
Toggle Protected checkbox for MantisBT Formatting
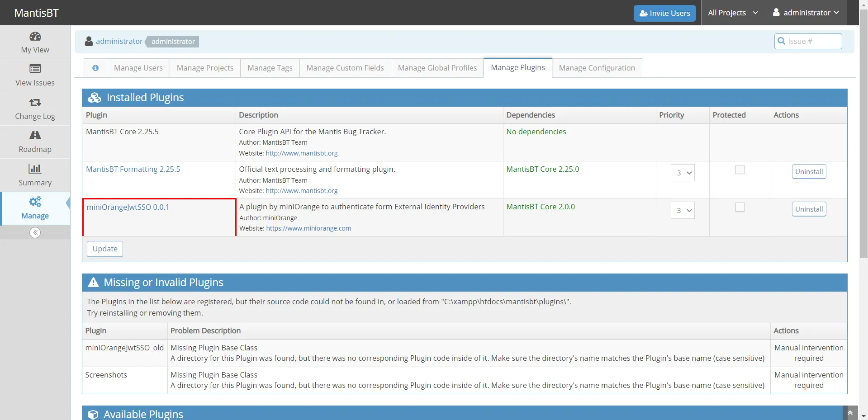coord(740,170)
